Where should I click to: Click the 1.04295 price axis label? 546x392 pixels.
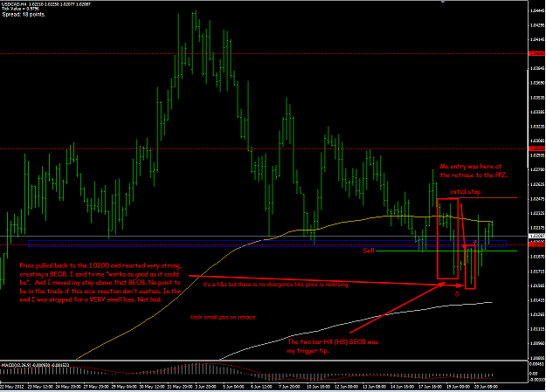tap(537, 25)
